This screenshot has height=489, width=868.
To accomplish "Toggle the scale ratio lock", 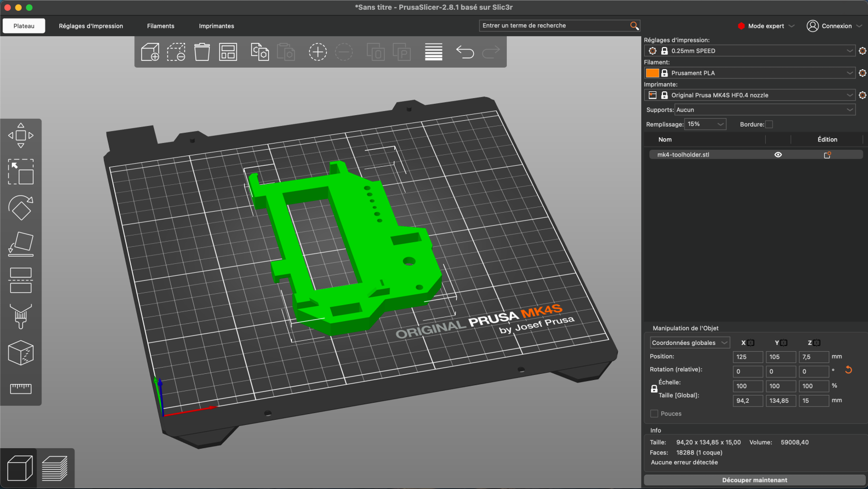I will coord(654,389).
